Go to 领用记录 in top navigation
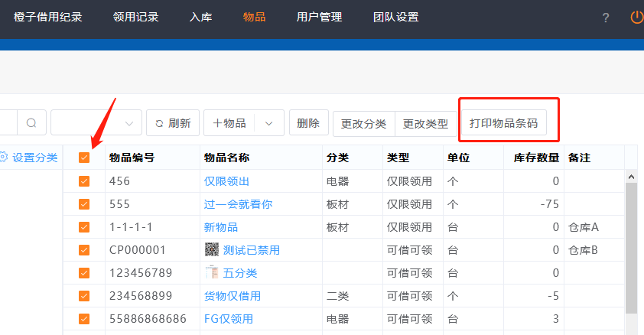The width and height of the screenshot is (644, 335). click(x=135, y=17)
